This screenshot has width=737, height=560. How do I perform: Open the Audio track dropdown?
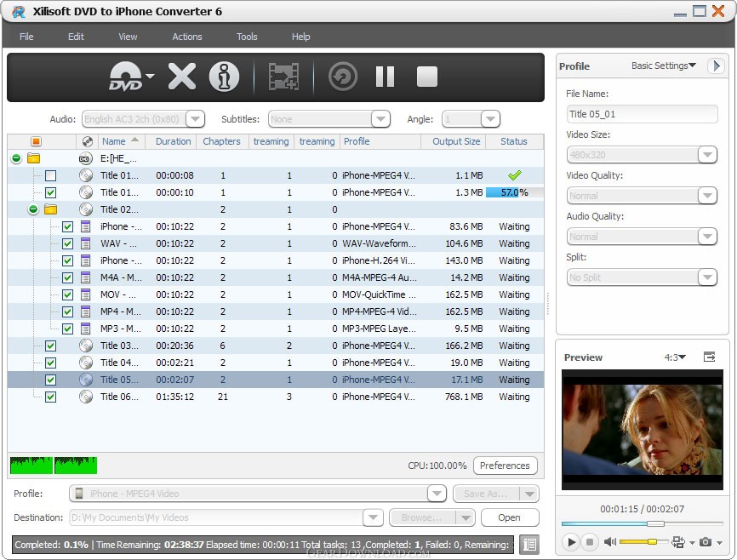coord(195,119)
